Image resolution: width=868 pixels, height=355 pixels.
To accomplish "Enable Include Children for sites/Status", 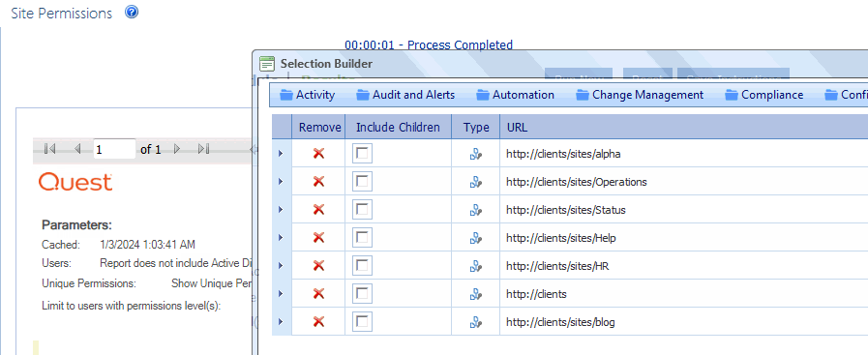I will [x=363, y=210].
